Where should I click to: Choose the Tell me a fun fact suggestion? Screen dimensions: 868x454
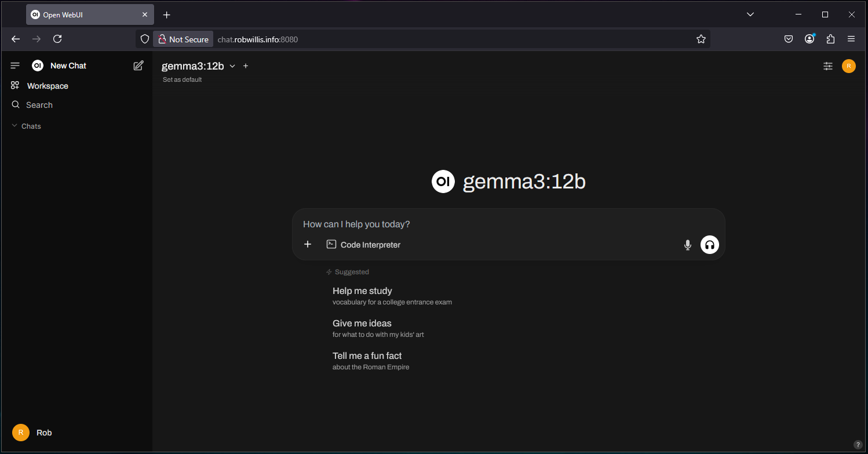pos(371,361)
